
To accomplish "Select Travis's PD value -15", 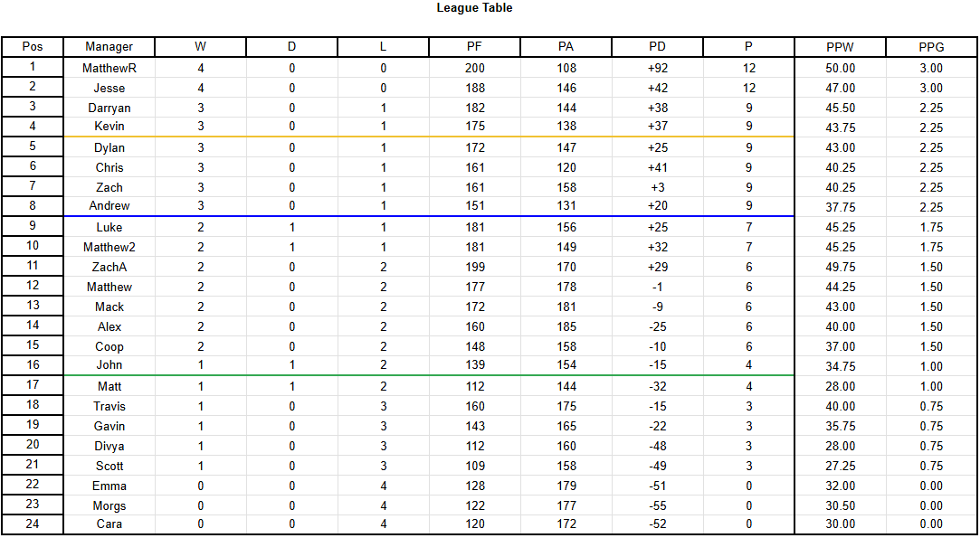I will 657,406.
